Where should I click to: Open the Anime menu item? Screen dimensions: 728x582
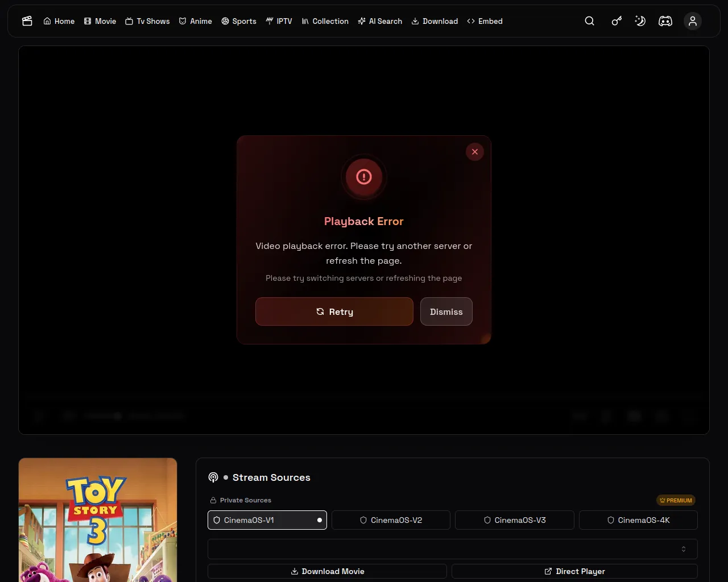tap(195, 21)
